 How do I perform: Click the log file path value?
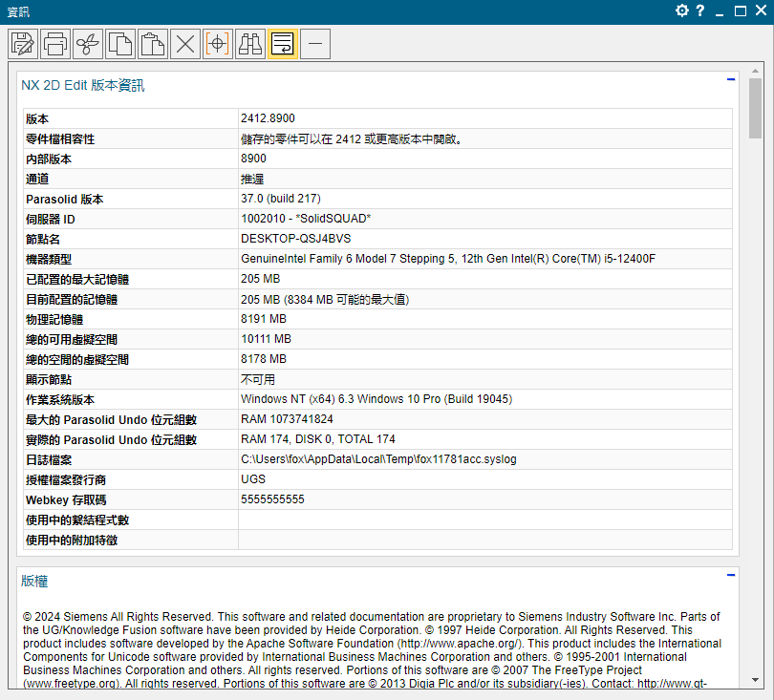378,459
